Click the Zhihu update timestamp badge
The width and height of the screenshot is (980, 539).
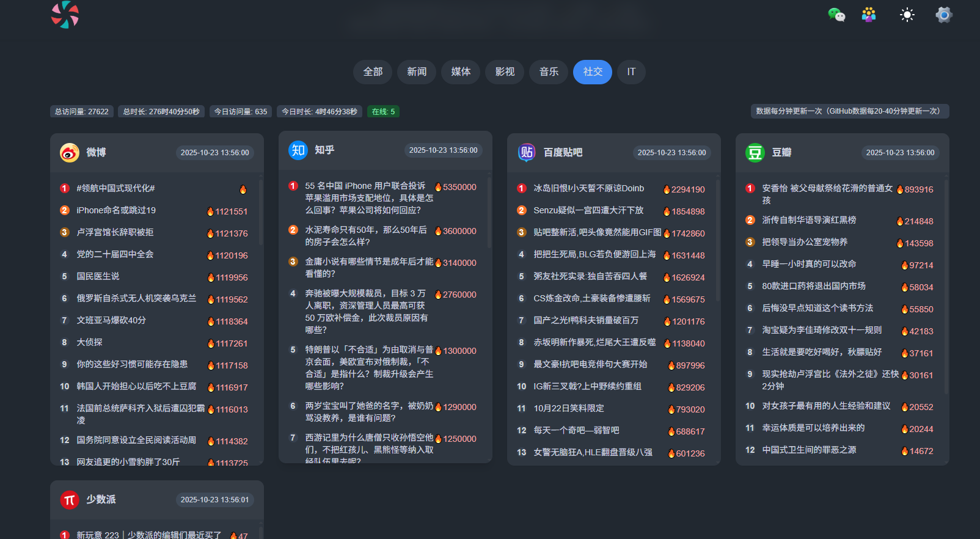coord(443,150)
